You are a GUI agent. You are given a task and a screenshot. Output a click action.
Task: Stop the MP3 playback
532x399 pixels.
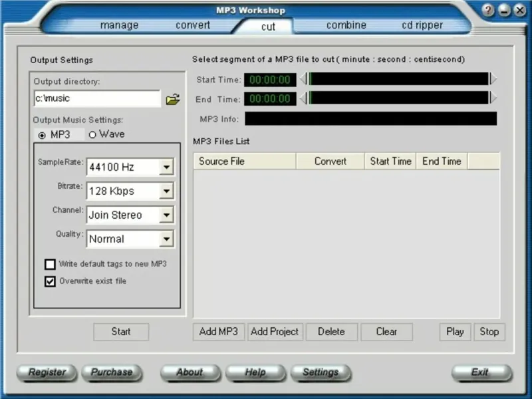pos(489,331)
